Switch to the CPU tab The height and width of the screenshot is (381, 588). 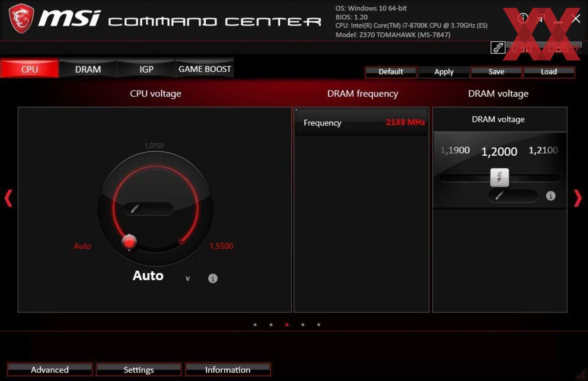(29, 69)
